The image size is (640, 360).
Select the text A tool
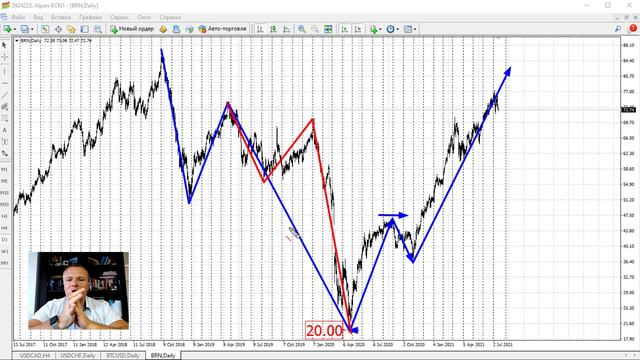(4, 130)
